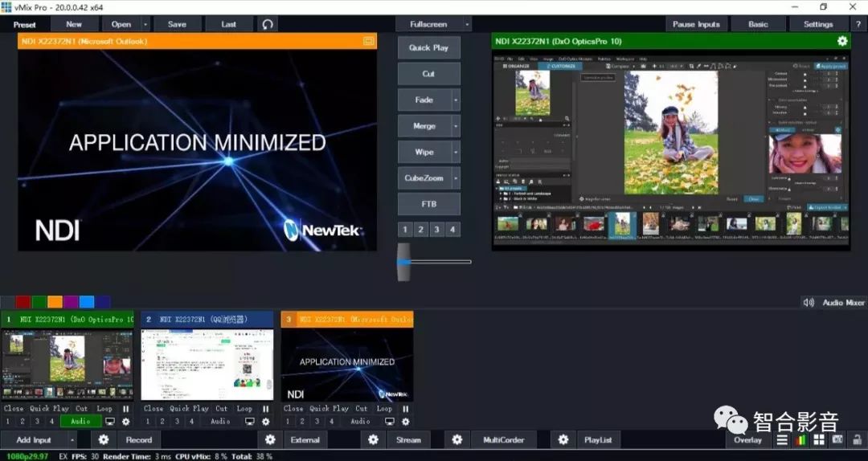This screenshot has height=461, width=868.
Task: Expand the Add Input dropdown arrow
Action: click(72, 440)
